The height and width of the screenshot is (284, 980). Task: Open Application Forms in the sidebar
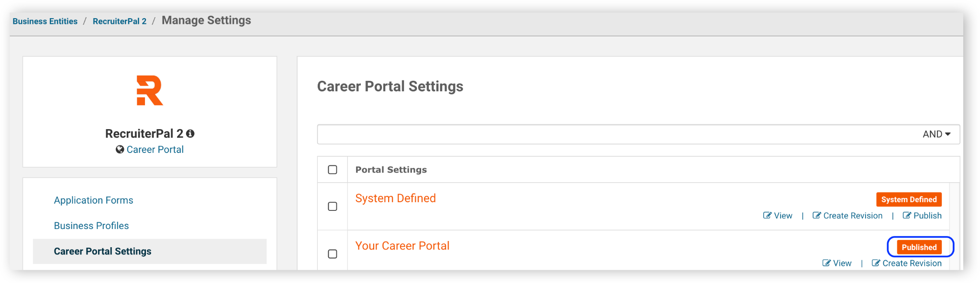tap(93, 200)
